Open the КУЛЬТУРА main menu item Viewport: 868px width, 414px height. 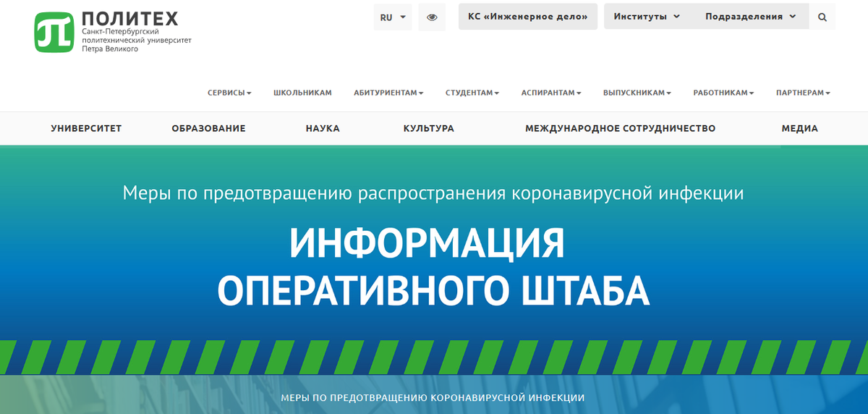click(429, 128)
